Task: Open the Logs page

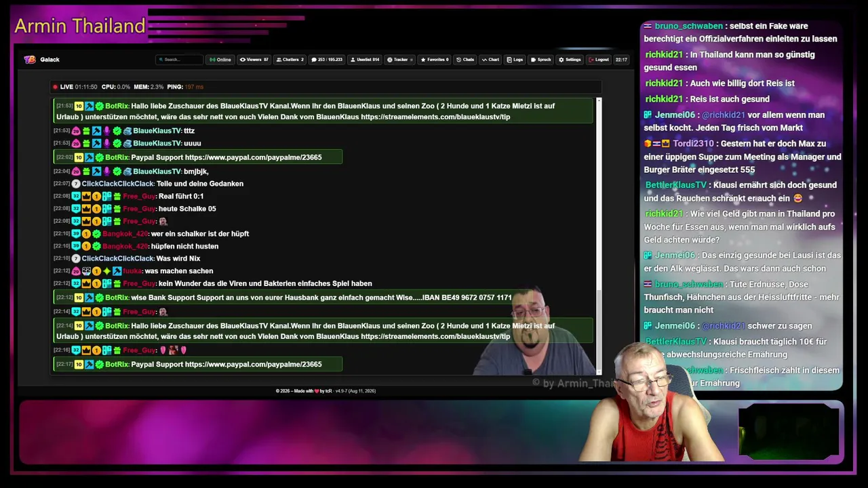Action: click(515, 60)
